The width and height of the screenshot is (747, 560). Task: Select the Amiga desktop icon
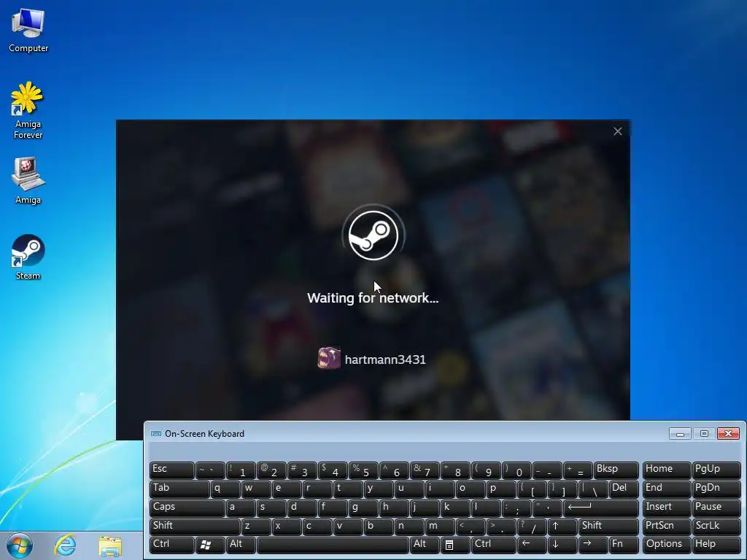pos(28,181)
